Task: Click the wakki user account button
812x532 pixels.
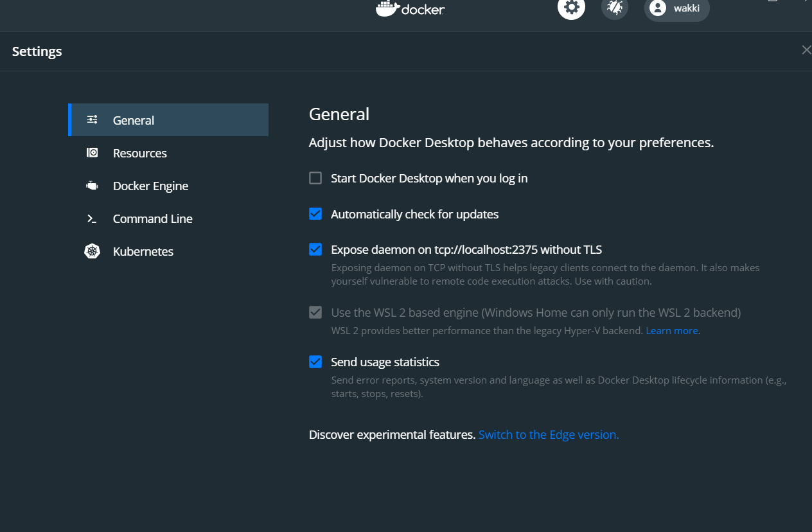Action: (x=676, y=8)
